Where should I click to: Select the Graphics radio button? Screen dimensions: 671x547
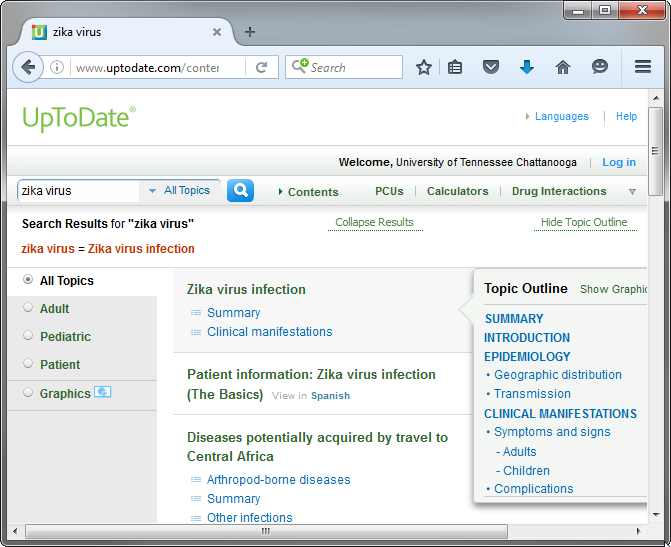(28, 392)
